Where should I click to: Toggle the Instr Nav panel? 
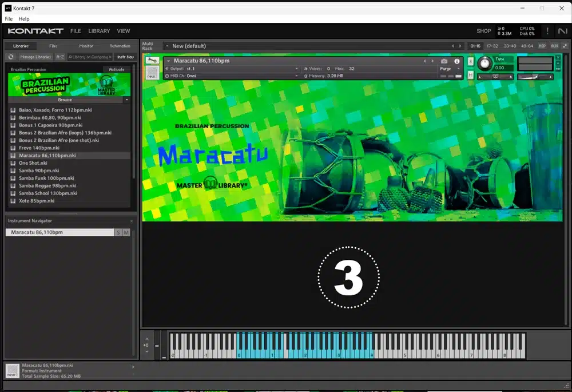tap(125, 57)
